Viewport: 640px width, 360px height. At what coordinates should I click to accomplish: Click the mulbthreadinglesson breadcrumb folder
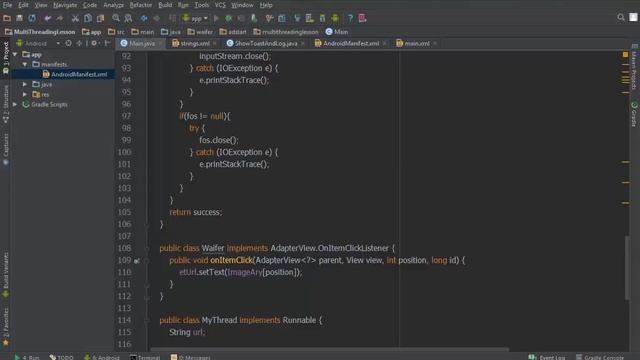click(x=285, y=31)
